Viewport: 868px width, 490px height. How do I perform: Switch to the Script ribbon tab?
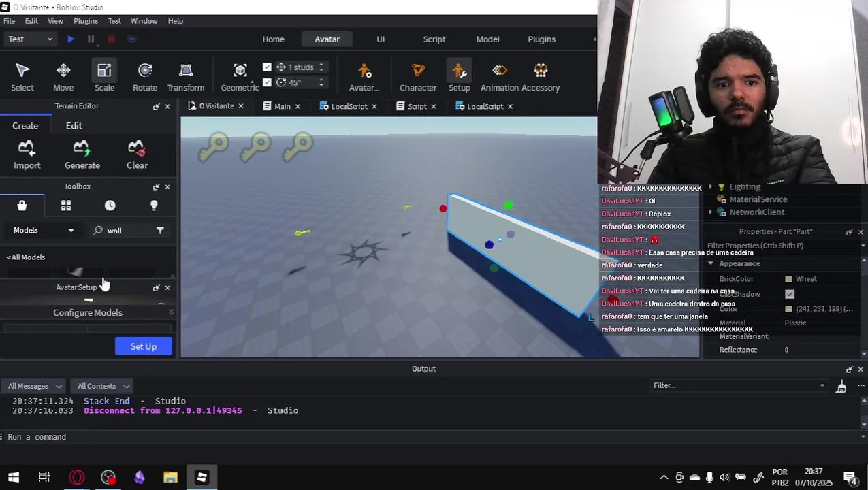click(434, 39)
